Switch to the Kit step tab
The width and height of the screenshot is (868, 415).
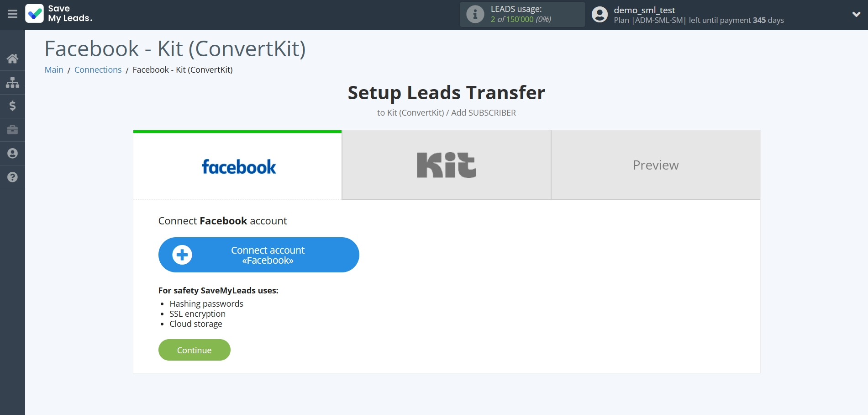pos(446,165)
